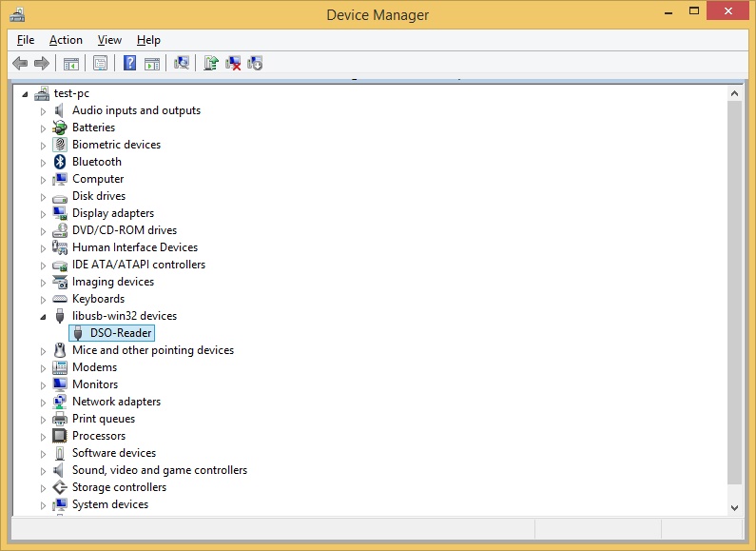
Task: Click the Storage controllers icon
Action: [x=60, y=487]
